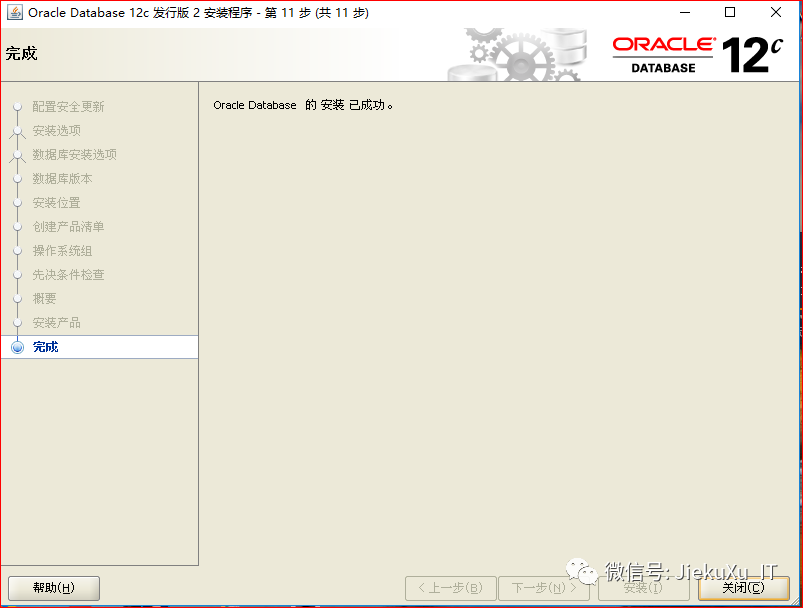Select the 创建产品清单 step

(68, 226)
